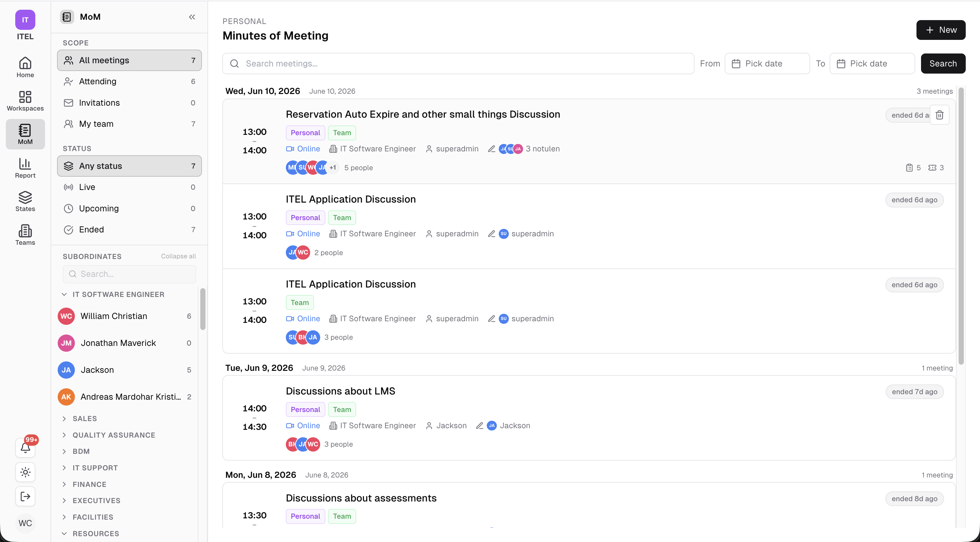Screen dimensions: 980x542
Task: Click the magnifier icon in Search meetings
Action: [235, 64]
